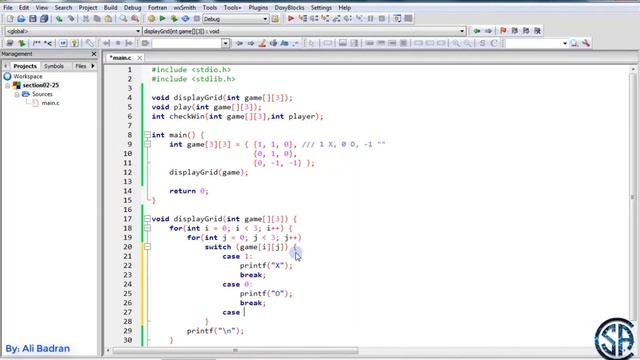Open the search text combo box dropdown
This screenshot has width=640, height=360.
pyautogui.click(x=225, y=43)
